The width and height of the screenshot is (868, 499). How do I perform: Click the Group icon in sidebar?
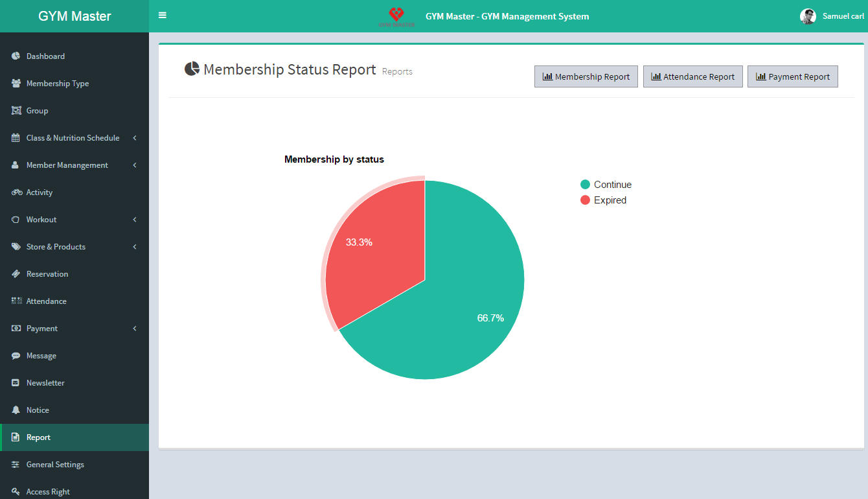pyautogui.click(x=16, y=111)
